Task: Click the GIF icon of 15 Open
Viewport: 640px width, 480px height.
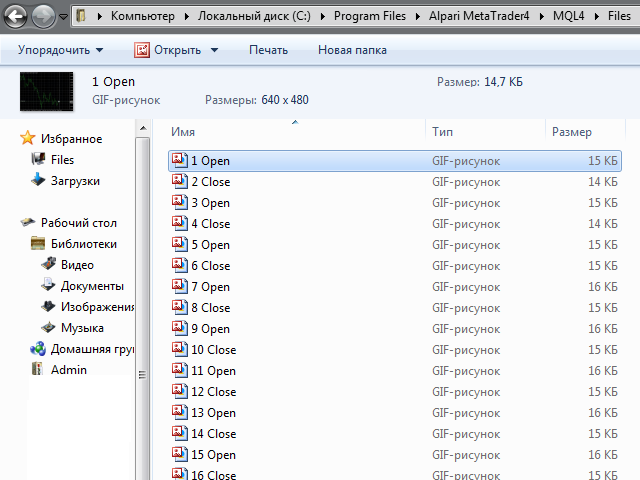Action: (x=180, y=454)
